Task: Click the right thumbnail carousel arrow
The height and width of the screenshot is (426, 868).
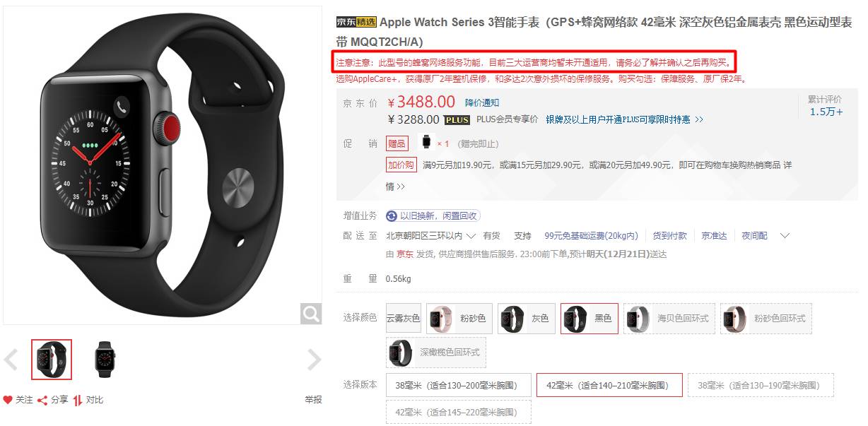Action: 314,360
